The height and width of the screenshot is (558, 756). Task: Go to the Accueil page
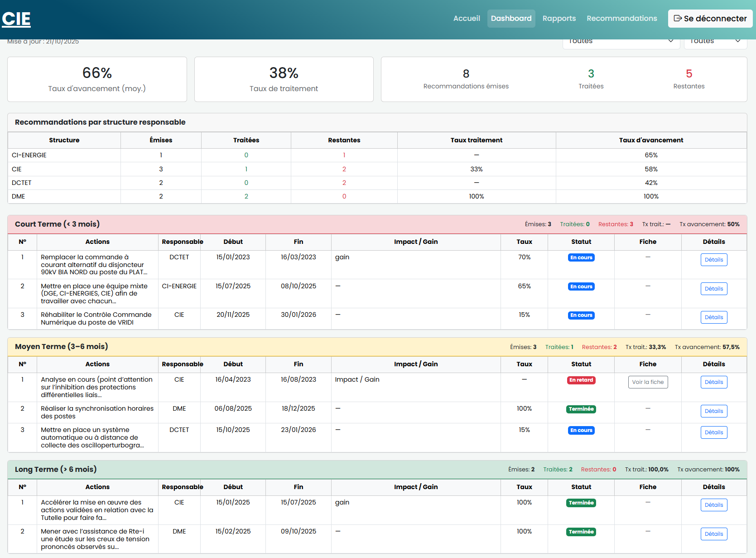tap(466, 19)
